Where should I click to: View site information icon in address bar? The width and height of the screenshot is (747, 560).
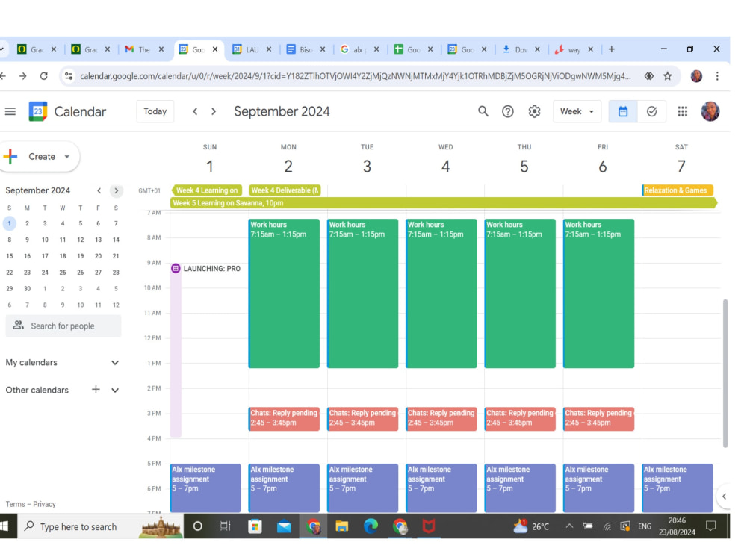pos(69,76)
